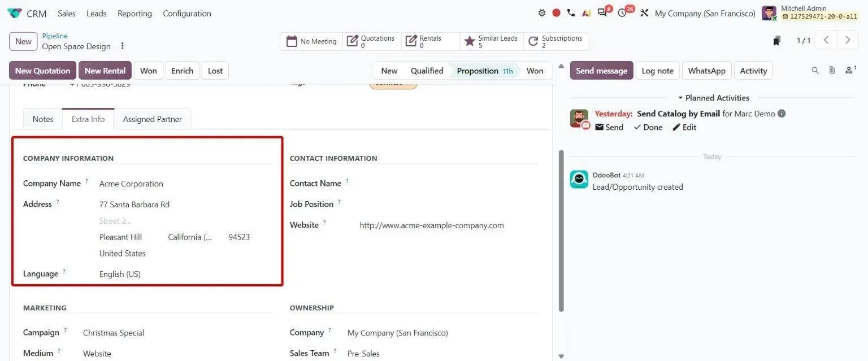Image resolution: width=868 pixels, height=361 pixels.
Task: Click New Rental button
Action: point(105,71)
